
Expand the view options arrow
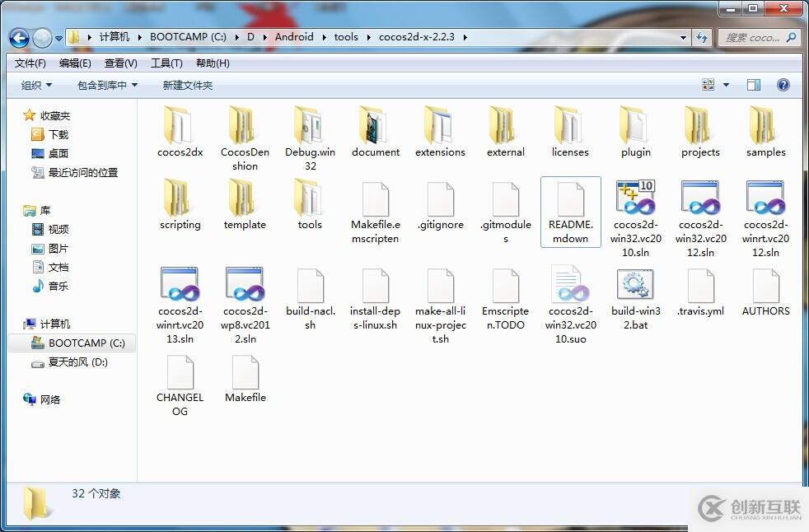(x=726, y=85)
